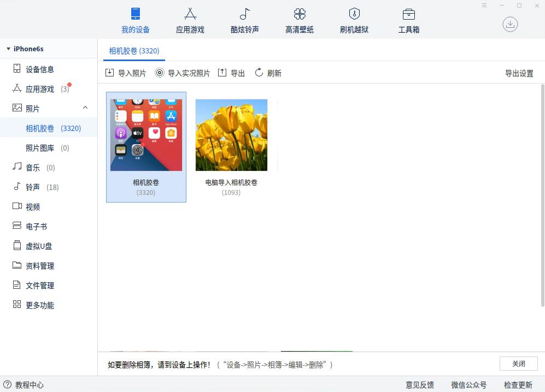Open the 工具箱 toolbox section
The image size is (545, 392).
pos(408,20)
